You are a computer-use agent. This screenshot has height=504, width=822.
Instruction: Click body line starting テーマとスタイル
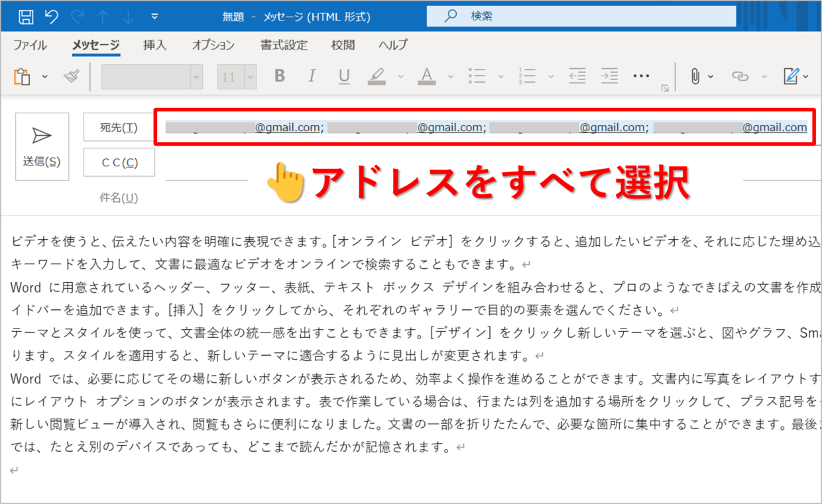416,333
